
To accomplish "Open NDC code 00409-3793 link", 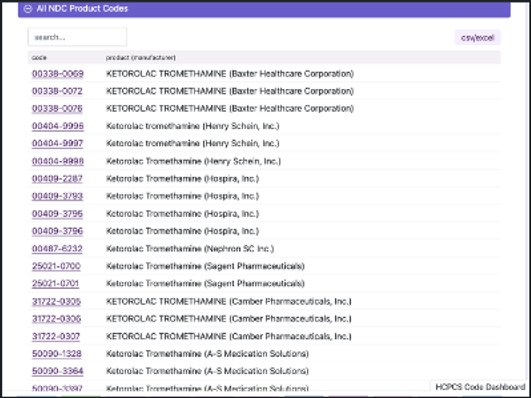I will pos(58,196).
